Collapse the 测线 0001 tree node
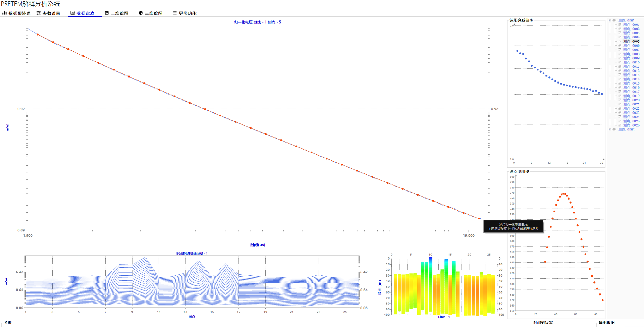Screen dimensions: 644x327 click(x=610, y=20)
